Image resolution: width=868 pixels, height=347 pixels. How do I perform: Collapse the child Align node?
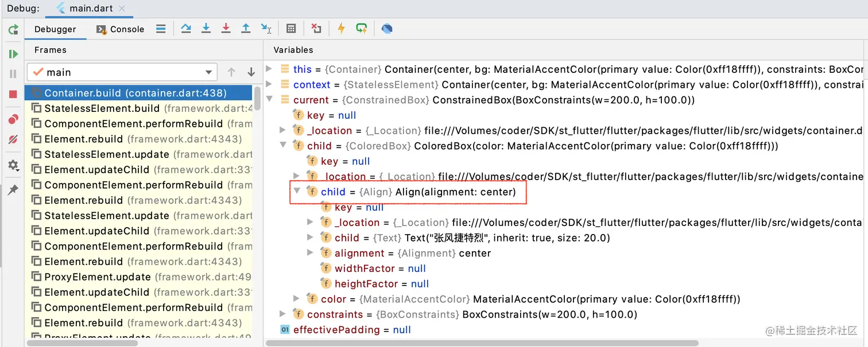297,192
